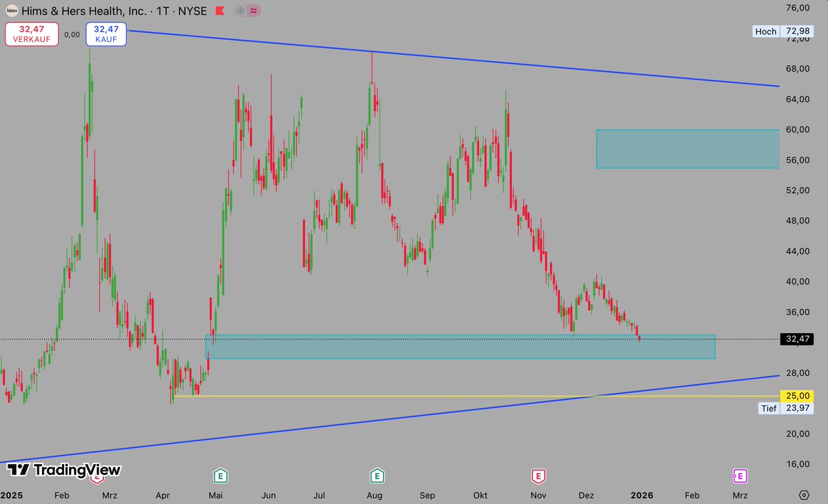Click the Jul label on time axis
The width and height of the screenshot is (828, 504).
click(319, 495)
